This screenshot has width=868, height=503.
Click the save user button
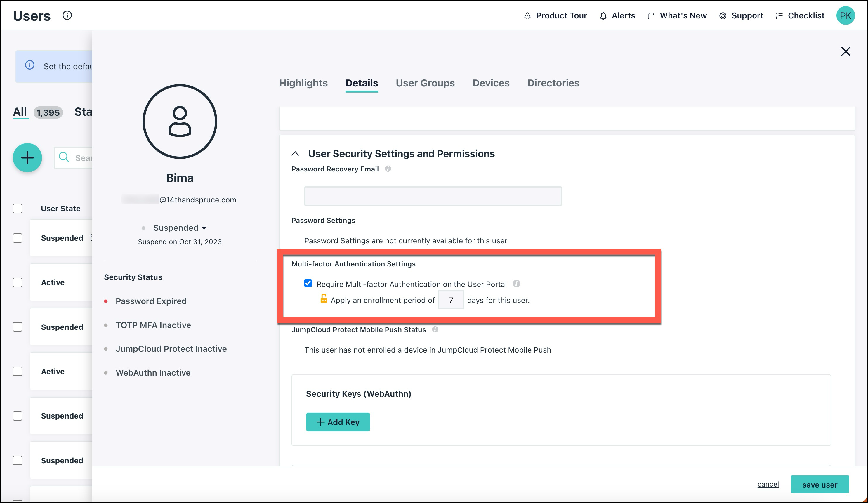pos(820,484)
